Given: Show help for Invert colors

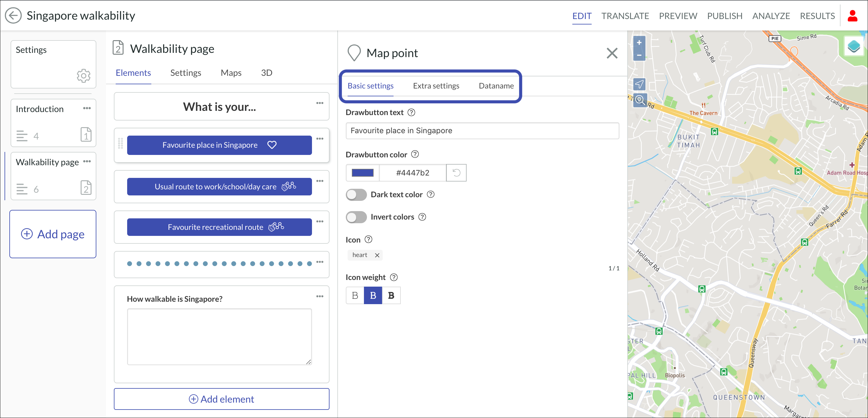Looking at the screenshot, I should coord(422,217).
